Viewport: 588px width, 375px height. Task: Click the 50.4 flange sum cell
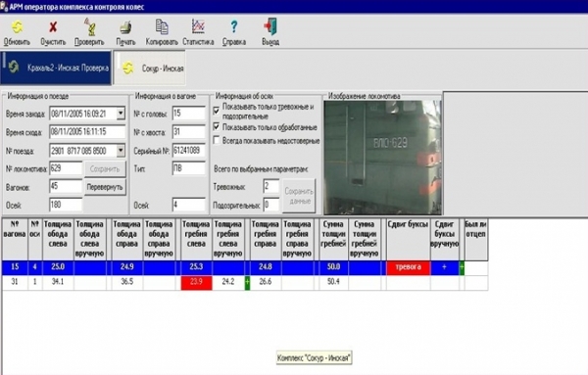(x=333, y=282)
